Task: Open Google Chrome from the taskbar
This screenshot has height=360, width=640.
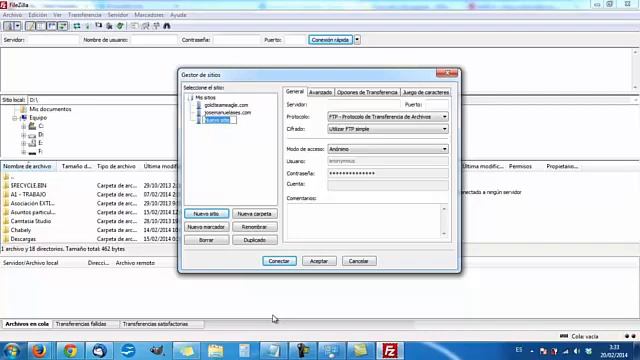Action: (70, 351)
